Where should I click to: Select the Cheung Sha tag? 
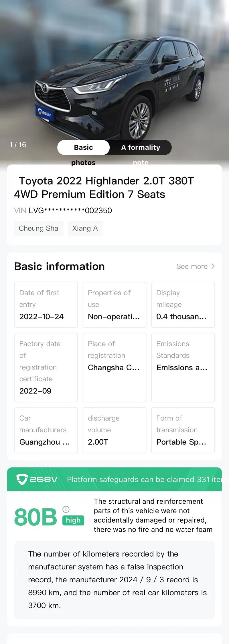tap(39, 228)
